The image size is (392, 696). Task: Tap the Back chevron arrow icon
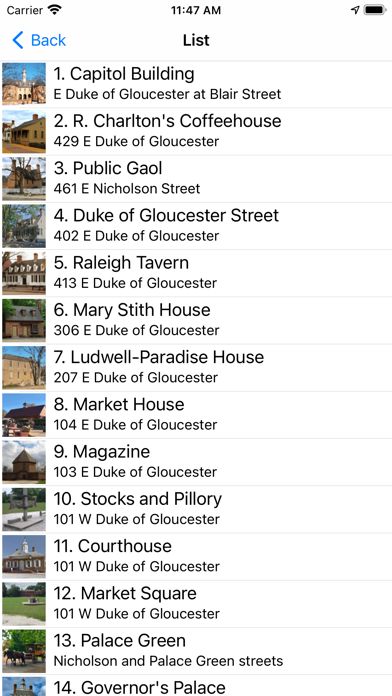click(18, 40)
